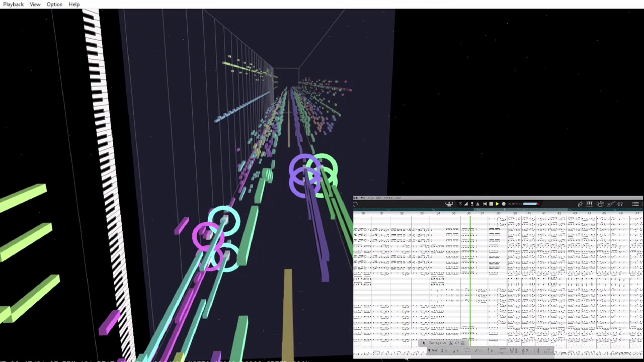Image resolution: width=644 pixels, height=362 pixels.
Task: Select the pen edit tool icon
Action: pos(580,204)
